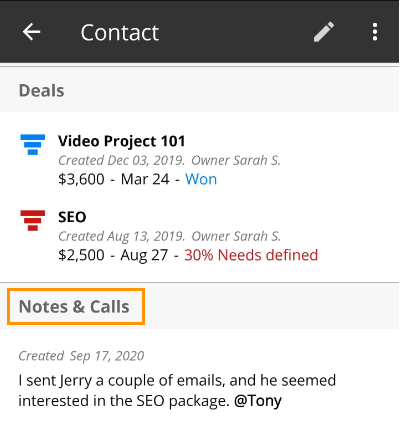
Task: Tap the $3,600 deal amount line
Action: click(137, 179)
